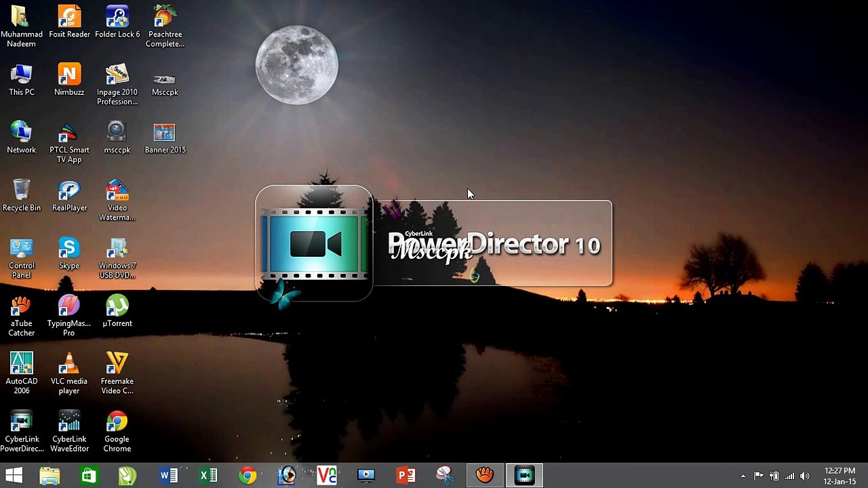Image resolution: width=868 pixels, height=488 pixels.
Task: Select the Recycle Bin
Action: [x=21, y=195]
